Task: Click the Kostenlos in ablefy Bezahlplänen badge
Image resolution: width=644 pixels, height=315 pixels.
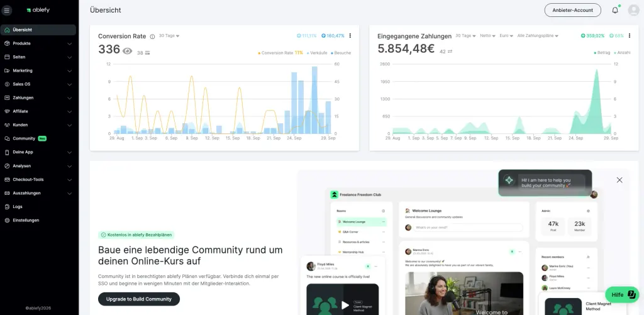Action: (x=136, y=235)
